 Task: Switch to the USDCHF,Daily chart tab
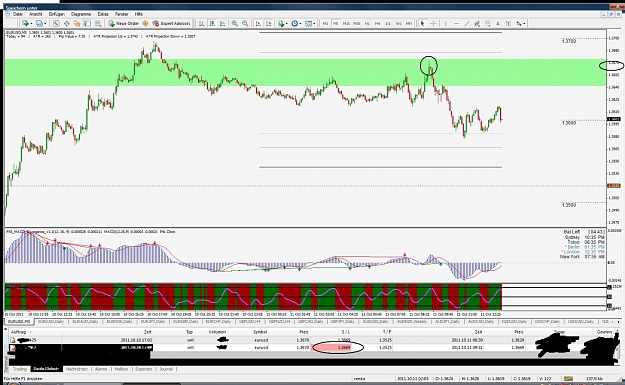click(x=548, y=321)
